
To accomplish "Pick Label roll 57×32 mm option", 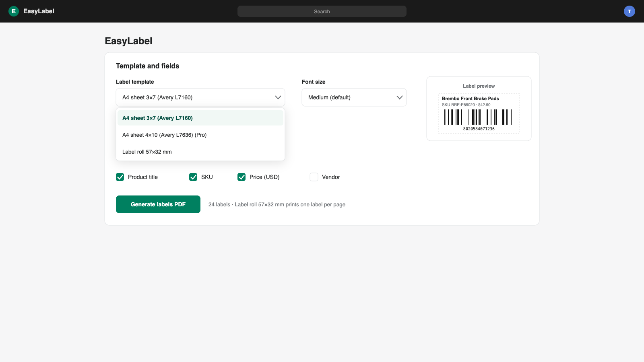I will 200,152.
